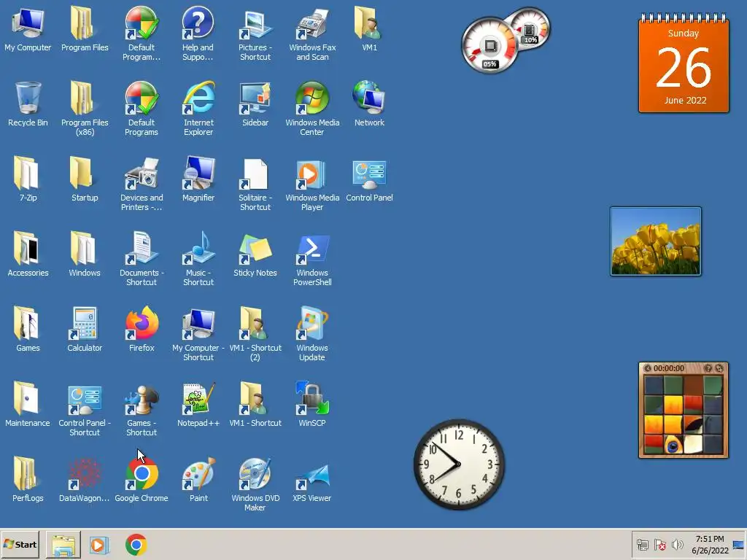Select the Control Panel - Shortcut icon
Screen dimensions: 747x560
pyautogui.click(x=85, y=410)
